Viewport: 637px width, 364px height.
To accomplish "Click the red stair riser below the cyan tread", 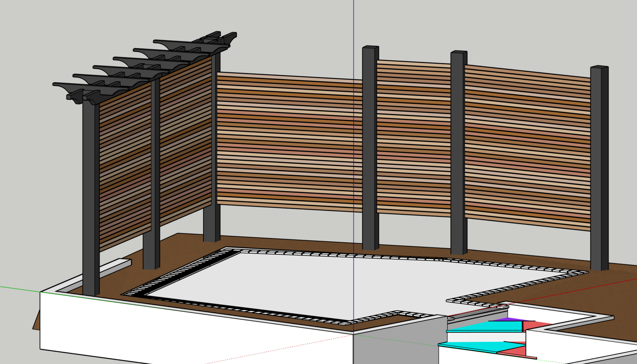I will click(531, 324).
